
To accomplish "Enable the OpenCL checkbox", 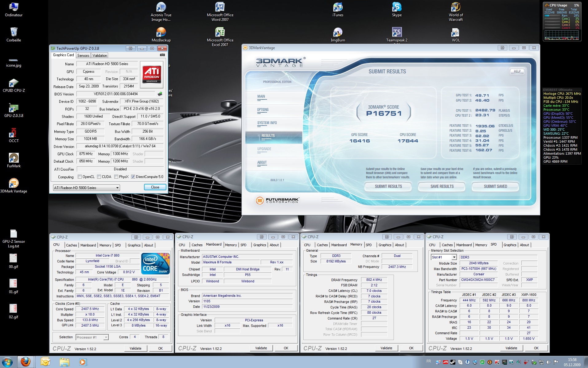I will (x=80, y=177).
